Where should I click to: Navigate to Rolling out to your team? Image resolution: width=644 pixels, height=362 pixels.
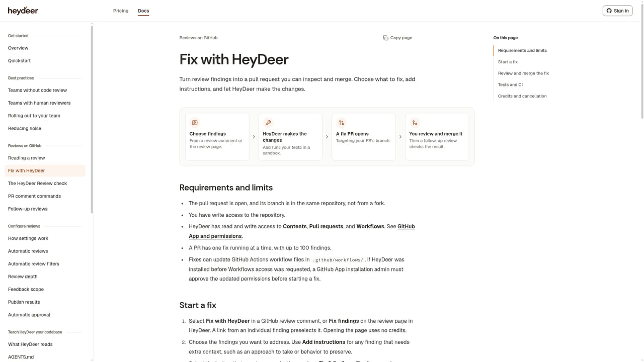coord(45,116)
